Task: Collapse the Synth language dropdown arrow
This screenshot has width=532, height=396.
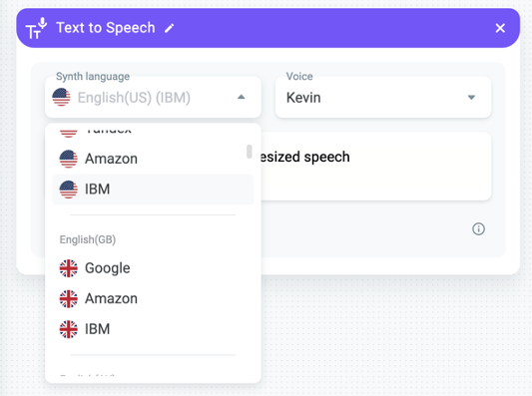Action: coord(241,98)
